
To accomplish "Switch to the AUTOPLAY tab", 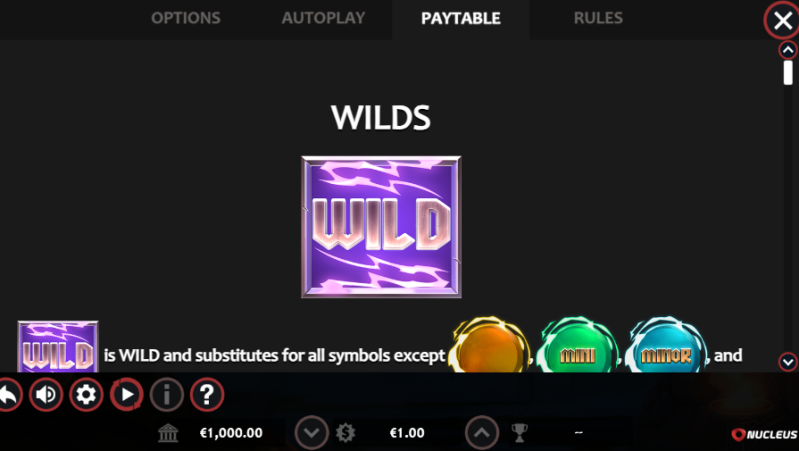I will 324,18.
